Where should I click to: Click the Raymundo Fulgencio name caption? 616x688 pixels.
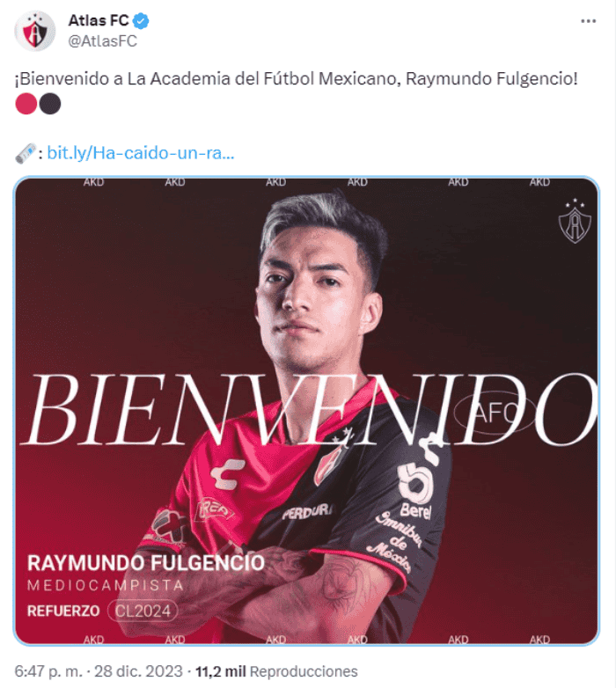[146, 563]
